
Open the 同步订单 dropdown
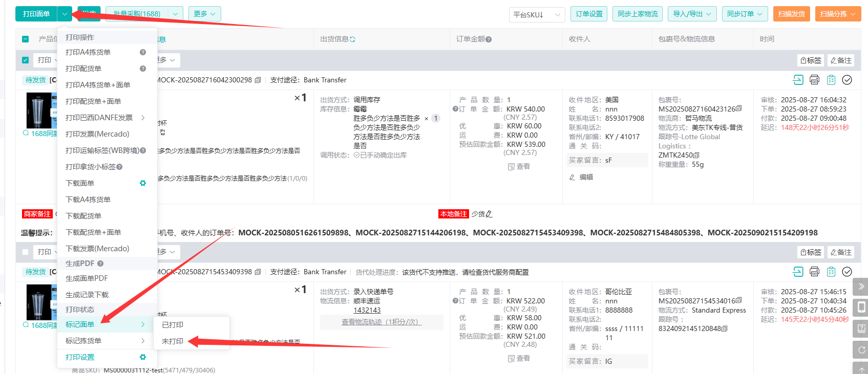(x=745, y=14)
